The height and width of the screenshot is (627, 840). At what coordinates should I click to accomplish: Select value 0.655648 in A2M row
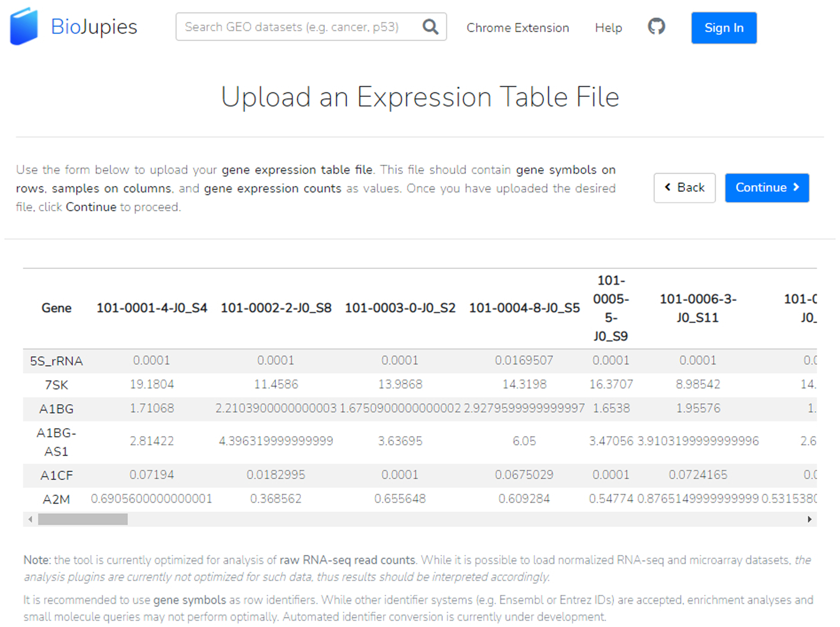click(x=400, y=499)
